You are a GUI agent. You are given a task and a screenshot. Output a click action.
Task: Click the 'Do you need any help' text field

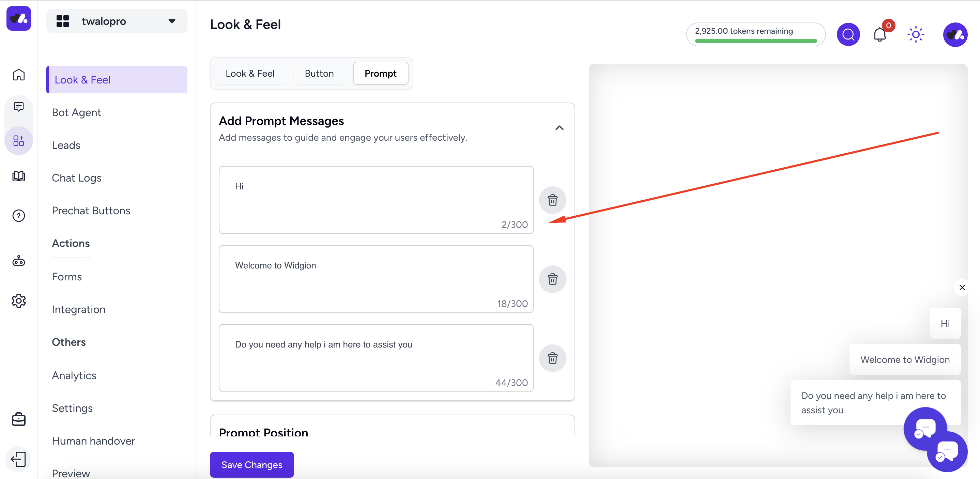click(x=376, y=358)
